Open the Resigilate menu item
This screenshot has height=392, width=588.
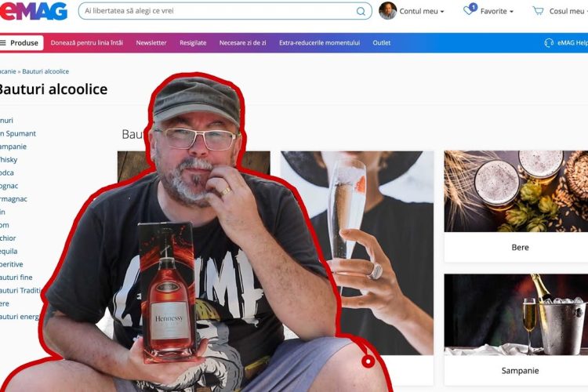[x=193, y=42]
